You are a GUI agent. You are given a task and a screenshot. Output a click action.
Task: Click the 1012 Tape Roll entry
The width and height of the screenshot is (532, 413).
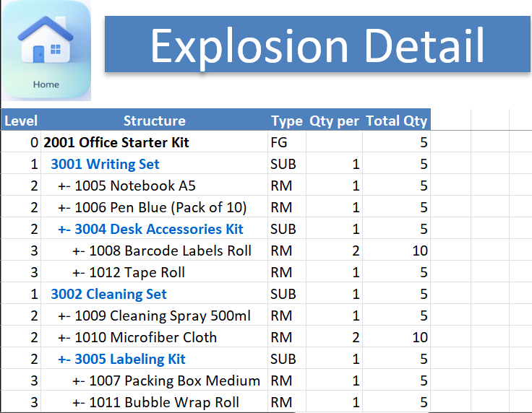click(x=129, y=272)
